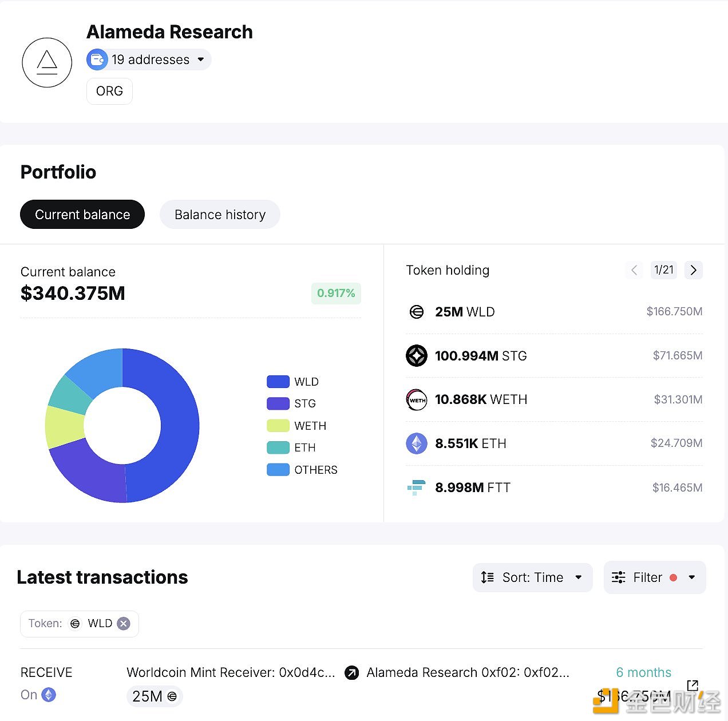Click the $166.750M WLD value
The width and height of the screenshot is (728, 721).
pyautogui.click(x=674, y=311)
